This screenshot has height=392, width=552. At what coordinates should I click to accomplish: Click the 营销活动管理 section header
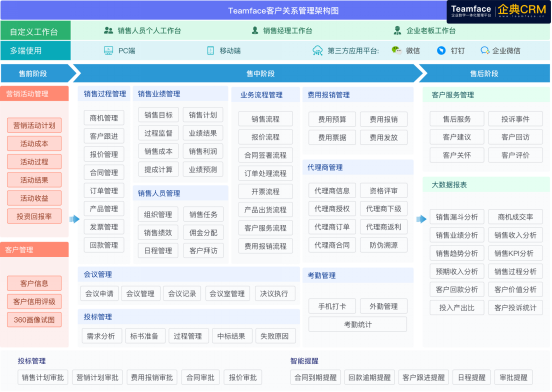[x=34, y=94]
